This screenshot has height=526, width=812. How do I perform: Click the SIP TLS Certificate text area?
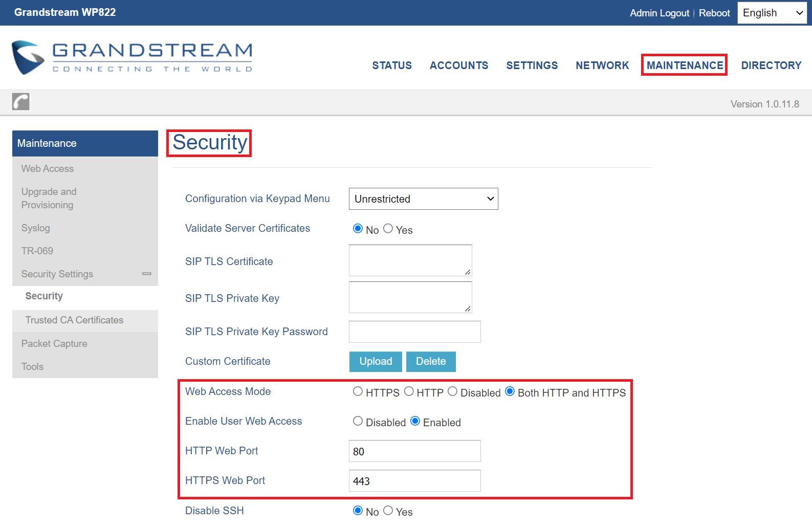410,260
